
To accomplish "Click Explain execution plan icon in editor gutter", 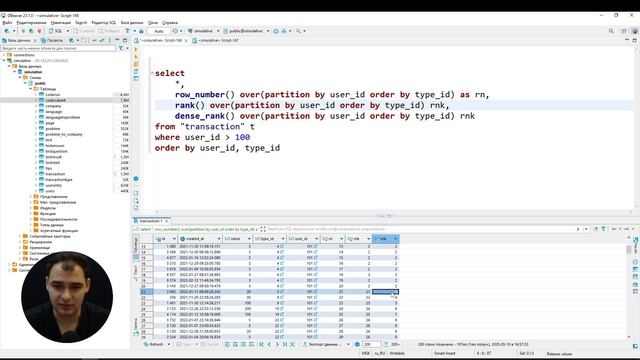I will point(136,71).
